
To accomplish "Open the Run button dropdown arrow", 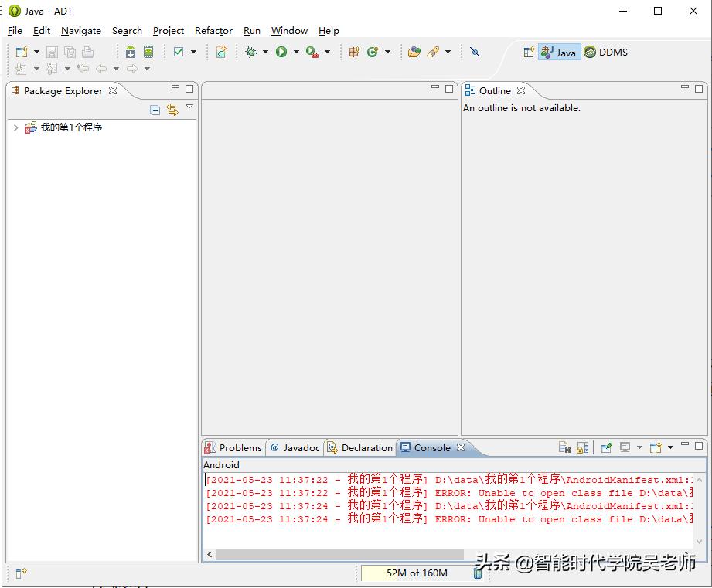I will [296, 52].
